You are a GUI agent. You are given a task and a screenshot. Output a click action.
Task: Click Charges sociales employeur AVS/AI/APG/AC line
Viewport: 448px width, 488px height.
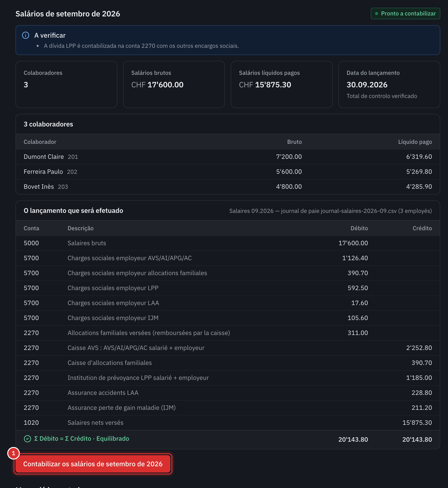(x=228, y=258)
